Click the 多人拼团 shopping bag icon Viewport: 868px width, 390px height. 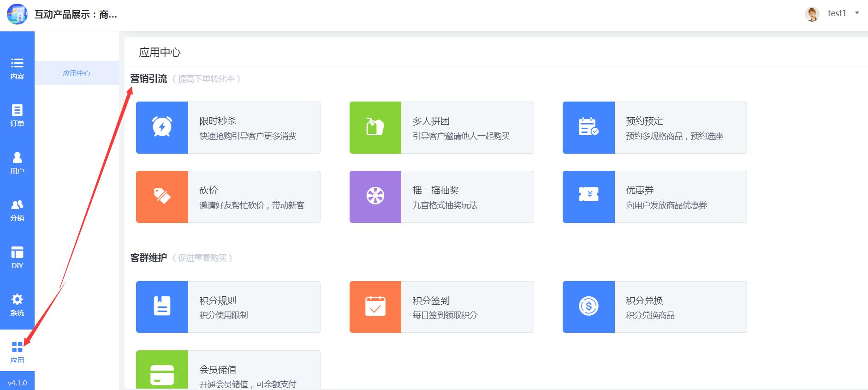coord(375,127)
